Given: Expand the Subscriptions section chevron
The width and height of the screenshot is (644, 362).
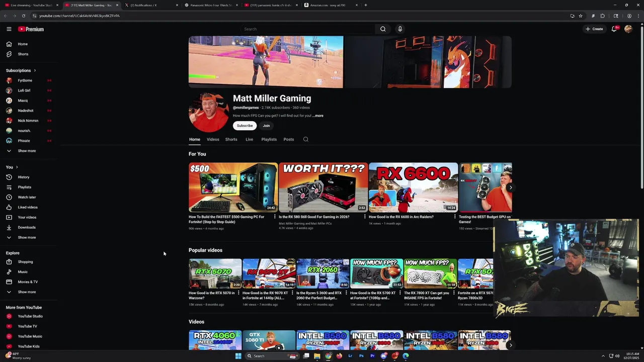Looking at the screenshot, I should (35, 70).
